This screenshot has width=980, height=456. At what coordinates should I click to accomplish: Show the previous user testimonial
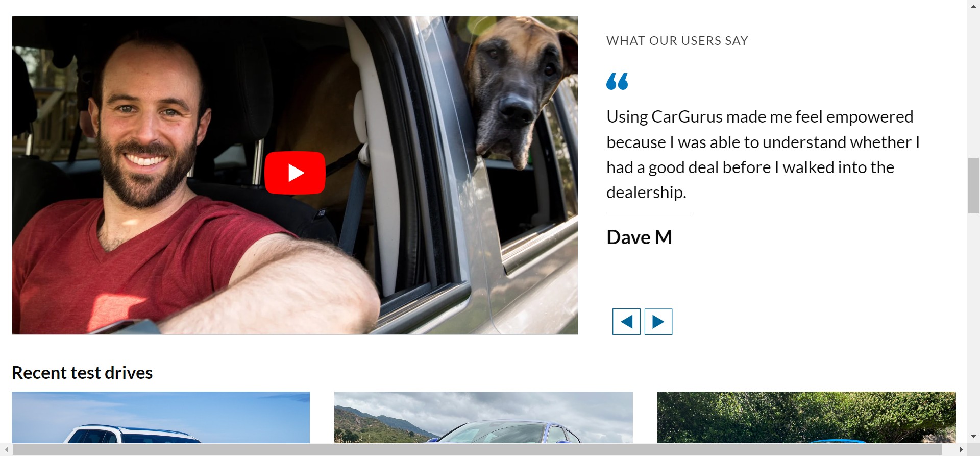point(626,322)
